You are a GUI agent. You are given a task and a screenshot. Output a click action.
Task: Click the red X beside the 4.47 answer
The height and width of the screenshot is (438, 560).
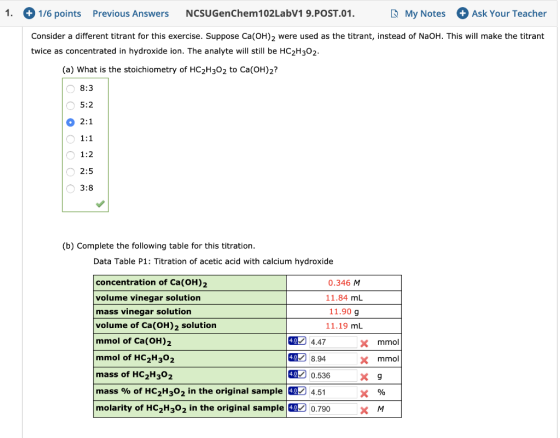(x=364, y=343)
